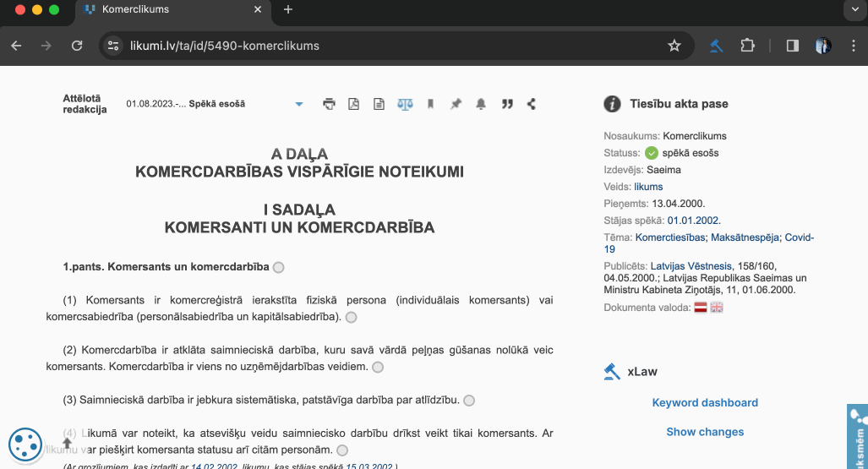
Task: Click the 01.01.2002. effective date link
Action: click(694, 221)
